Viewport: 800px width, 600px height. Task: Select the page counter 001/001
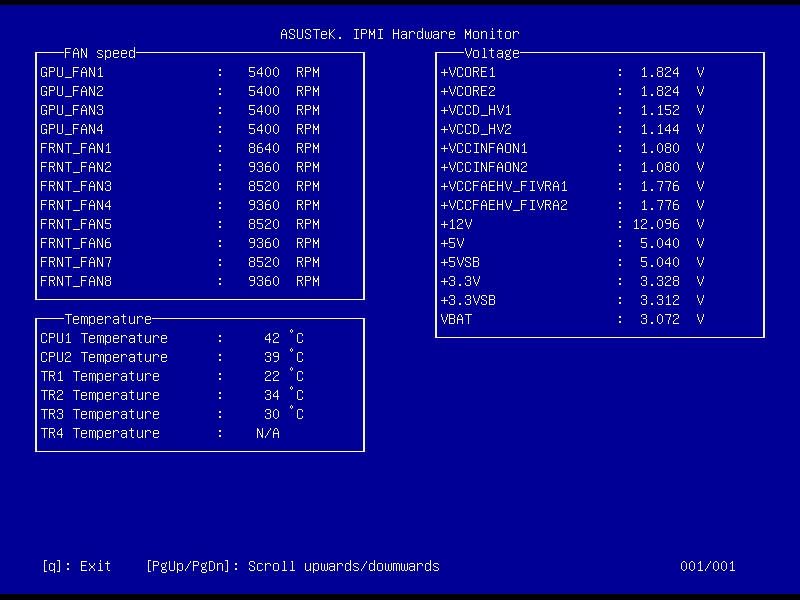708,566
